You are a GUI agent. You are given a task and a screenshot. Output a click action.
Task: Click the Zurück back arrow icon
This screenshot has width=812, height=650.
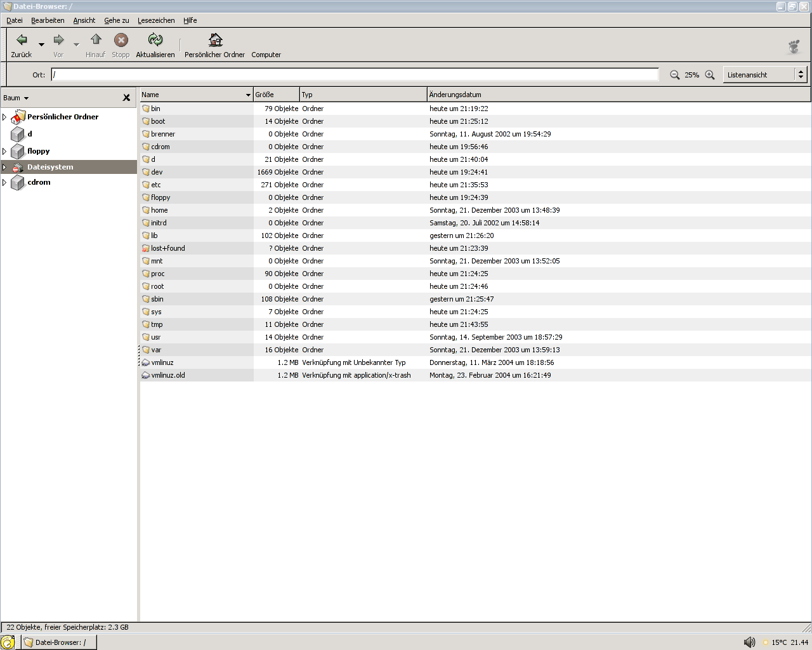pyautogui.click(x=22, y=41)
